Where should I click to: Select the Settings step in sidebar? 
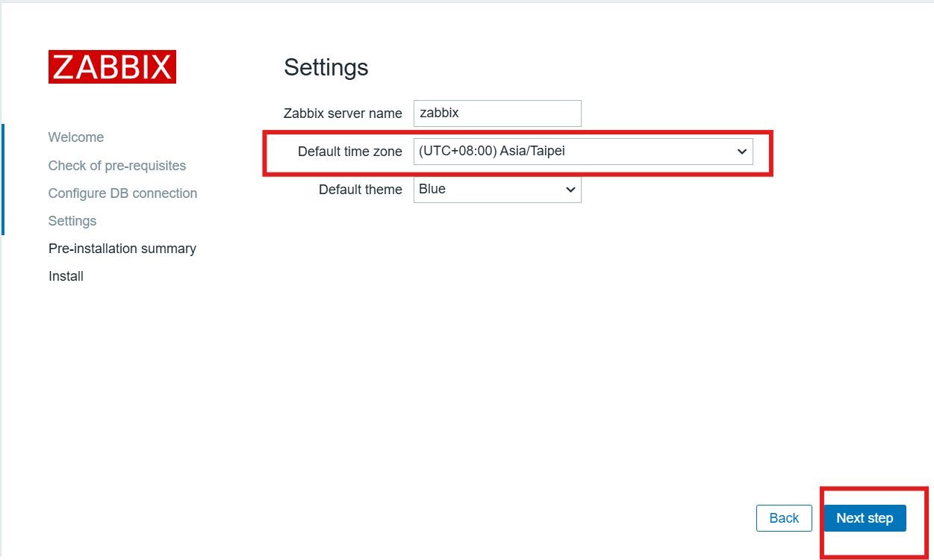[72, 221]
